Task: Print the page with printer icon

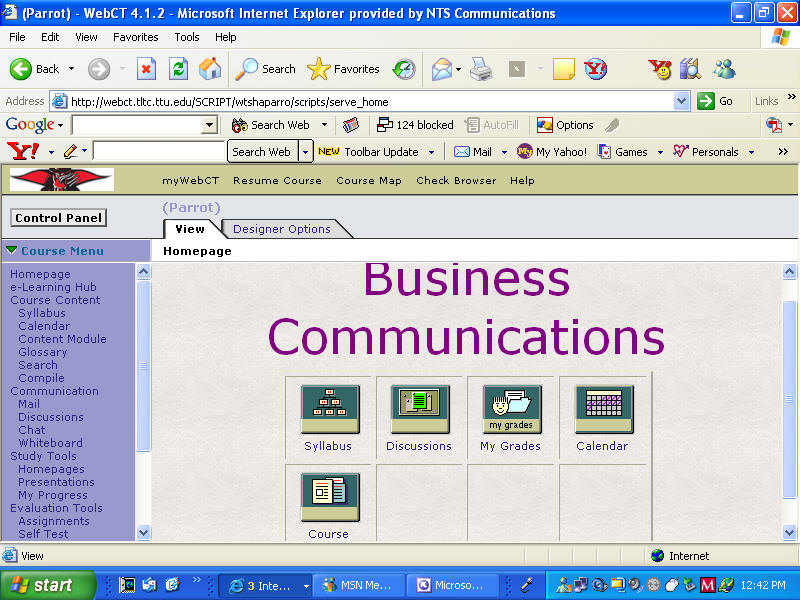Action: (481, 69)
